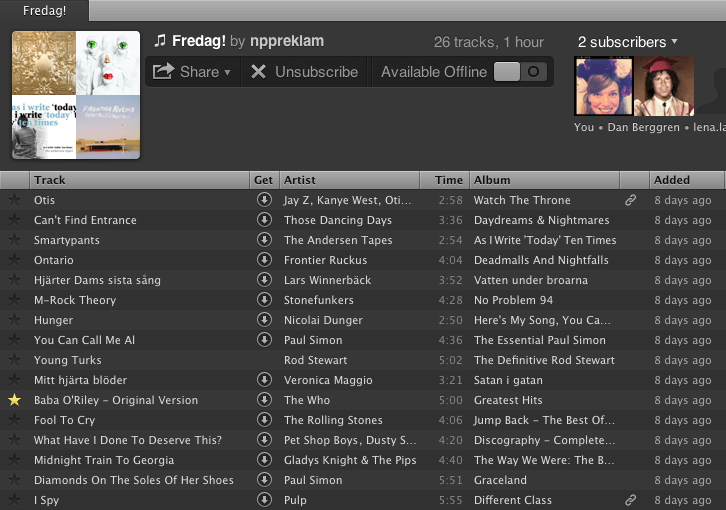Click the profile photo with graduation cap

(664, 86)
